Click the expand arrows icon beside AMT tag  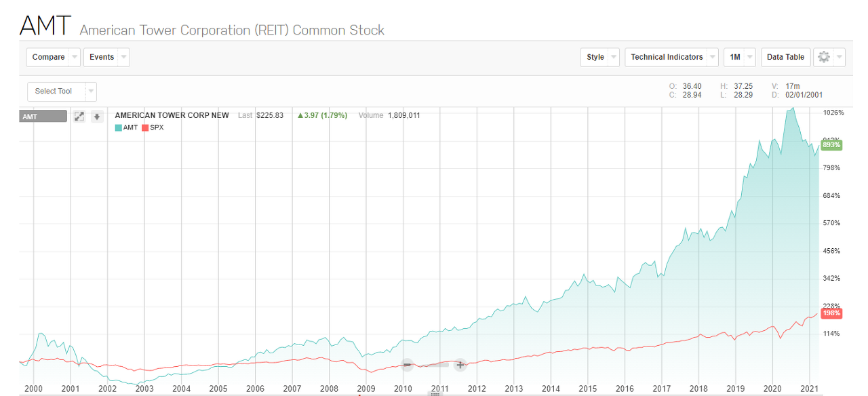pos(79,117)
